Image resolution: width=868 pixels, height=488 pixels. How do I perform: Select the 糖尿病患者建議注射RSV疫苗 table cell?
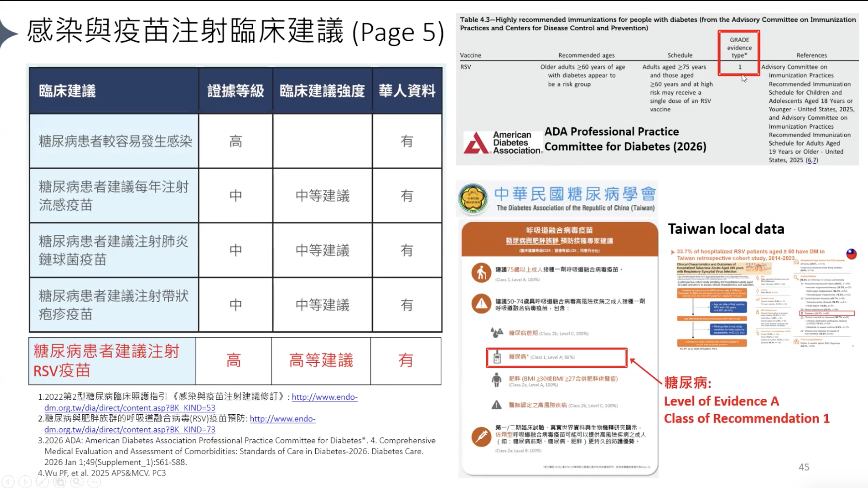112,361
